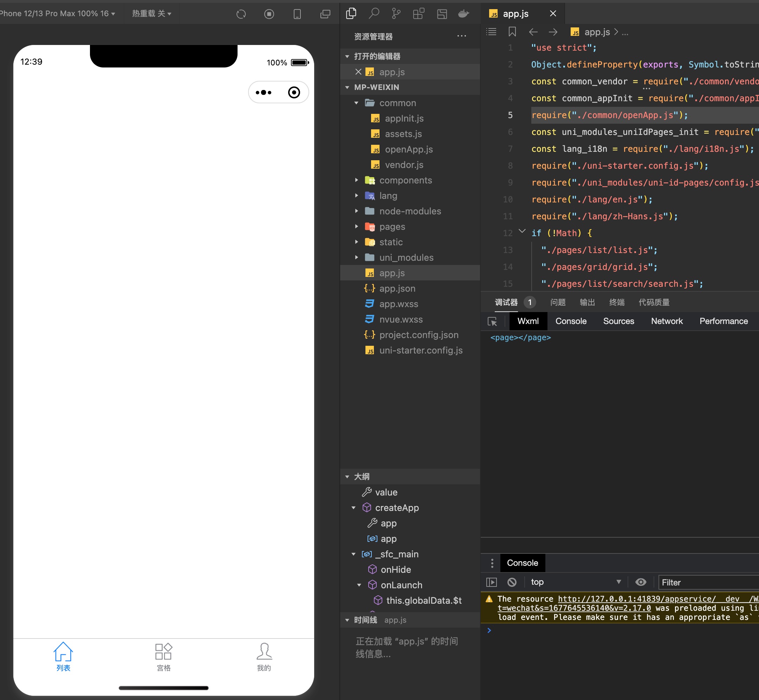759x700 pixels.
Task: Open the Docker whale icon
Action: click(463, 14)
